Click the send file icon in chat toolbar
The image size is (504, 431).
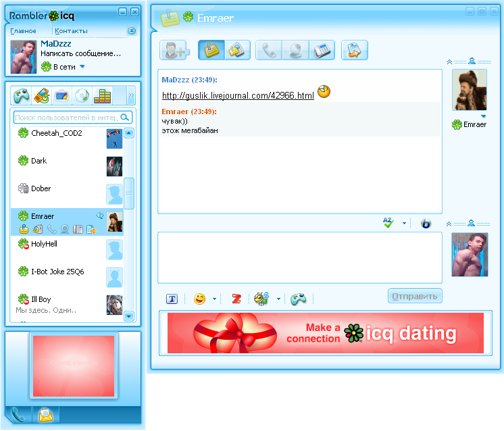click(x=355, y=50)
